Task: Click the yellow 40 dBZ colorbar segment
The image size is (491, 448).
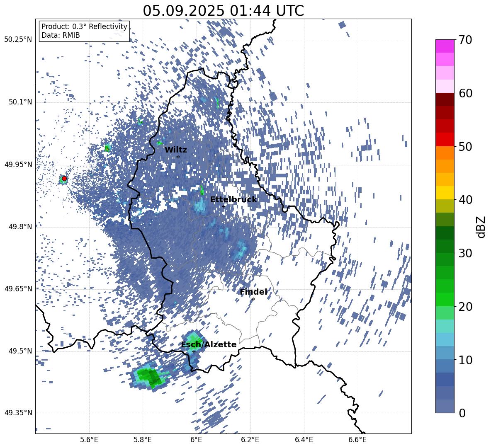Action: point(445,193)
